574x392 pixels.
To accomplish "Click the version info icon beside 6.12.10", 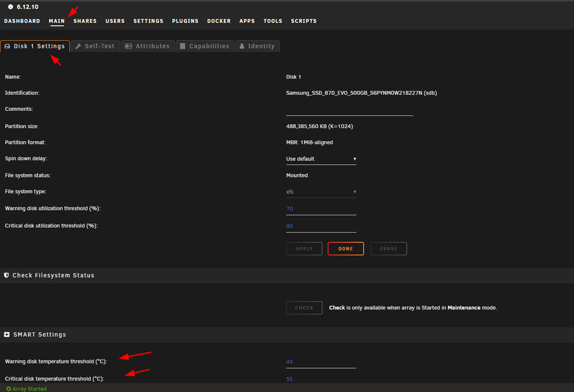I will click(10, 6).
